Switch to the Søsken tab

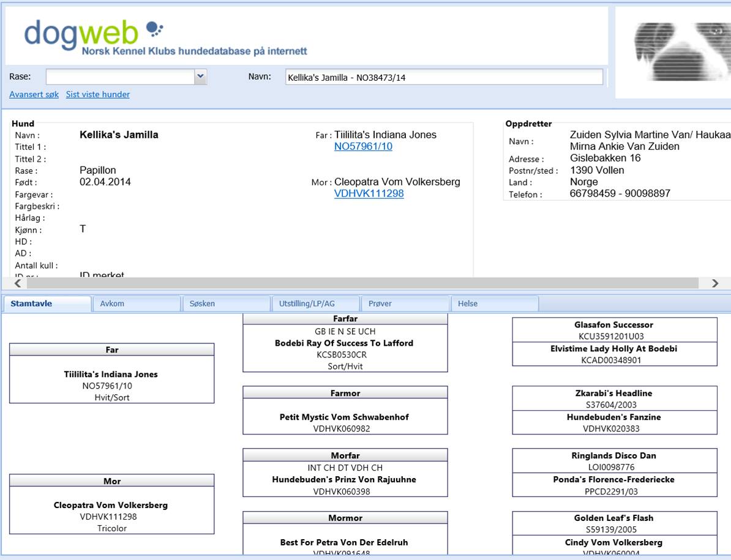(227, 304)
